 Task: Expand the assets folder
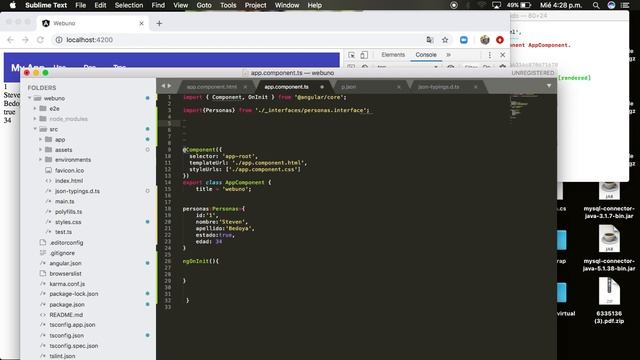click(40, 150)
